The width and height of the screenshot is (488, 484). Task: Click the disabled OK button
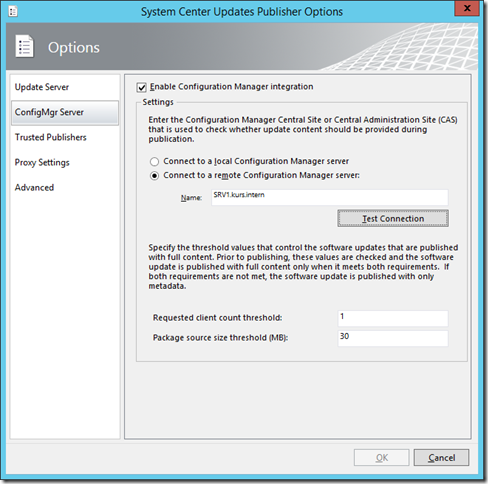click(381, 458)
